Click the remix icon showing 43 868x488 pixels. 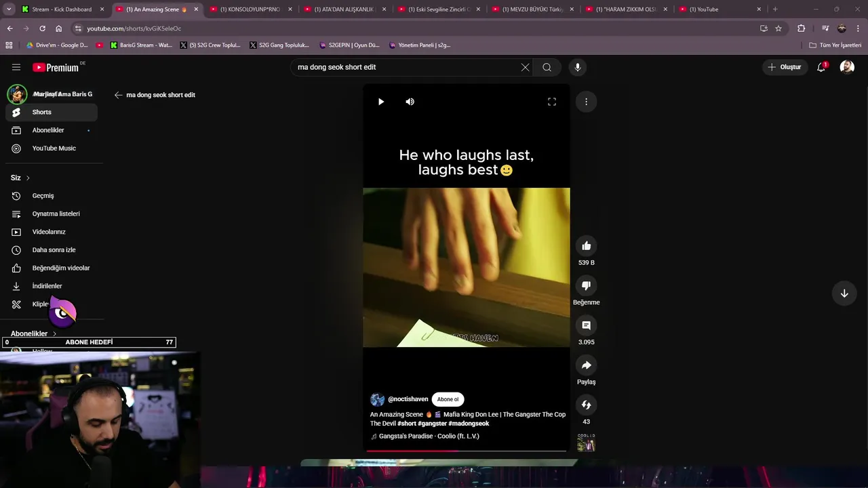(587, 405)
